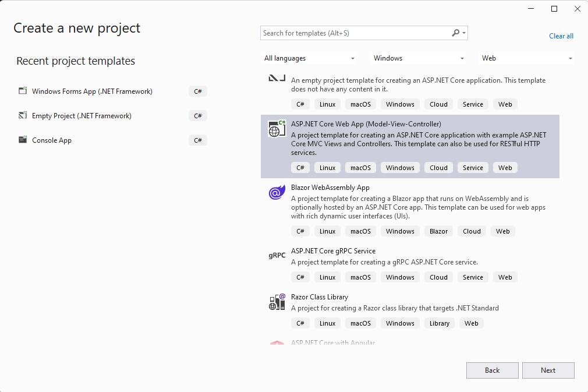Open the All languages filter dropdown
This screenshot has height=392, width=588.
tap(309, 58)
